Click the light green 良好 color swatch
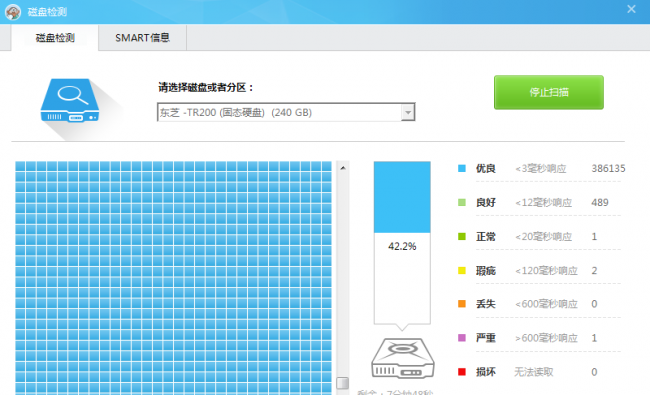Viewport: 650px width, 395px height. pos(462,202)
